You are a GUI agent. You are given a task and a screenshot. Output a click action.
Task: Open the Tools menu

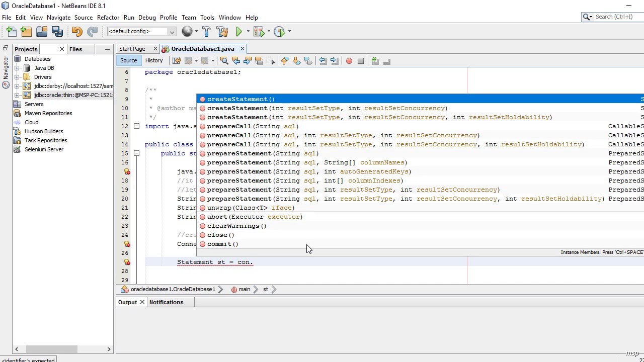[x=207, y=17]
